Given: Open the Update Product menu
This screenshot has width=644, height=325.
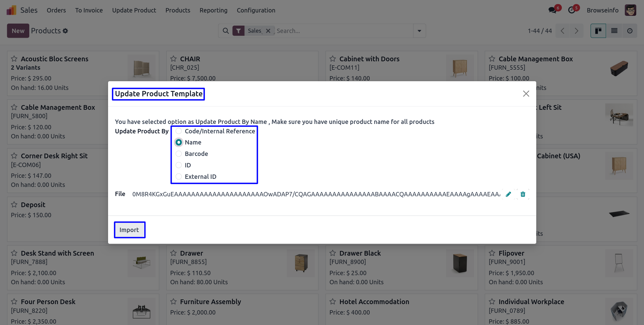Looking at the screenshot, I should (x=134, y=10).
